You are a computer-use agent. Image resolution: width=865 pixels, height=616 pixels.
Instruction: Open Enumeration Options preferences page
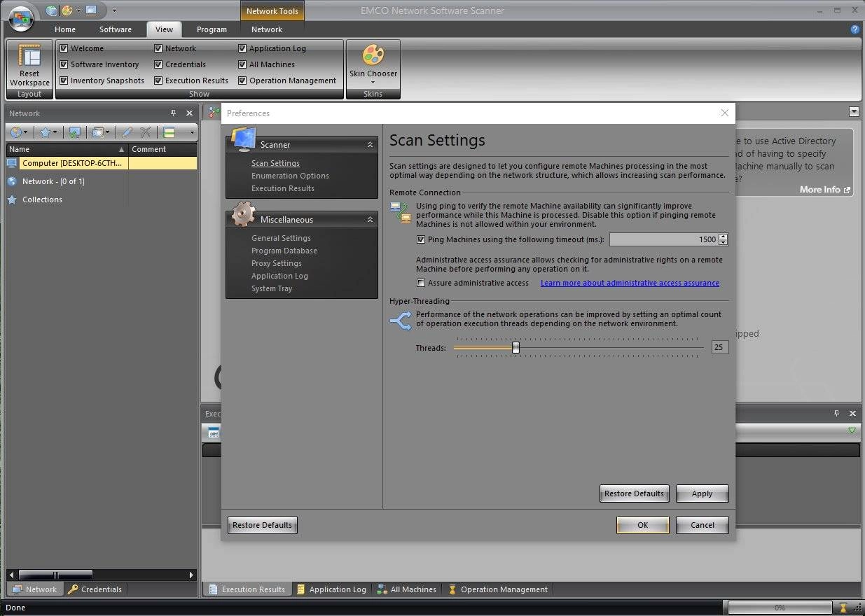[x=290, y=176]
